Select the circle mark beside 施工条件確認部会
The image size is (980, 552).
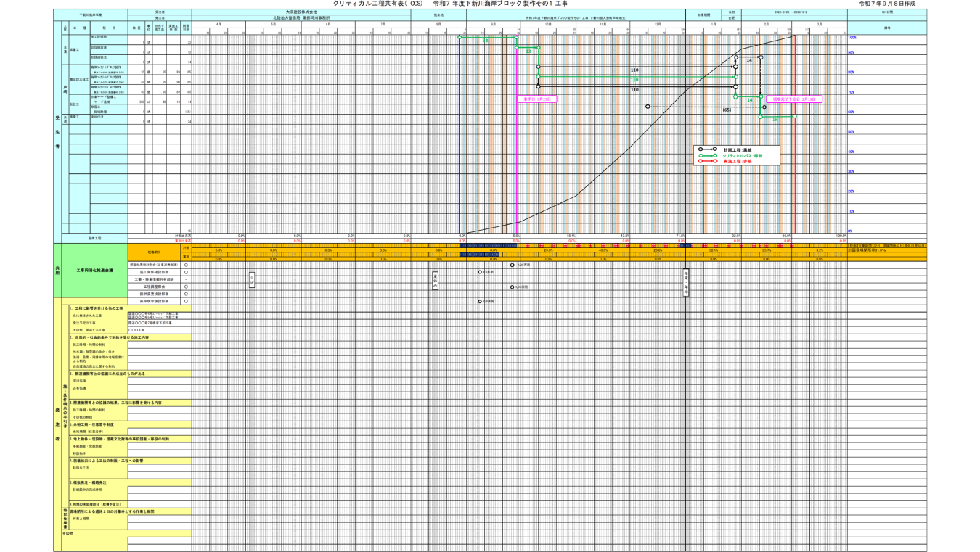pyautogui.click(x=186, y=273)
